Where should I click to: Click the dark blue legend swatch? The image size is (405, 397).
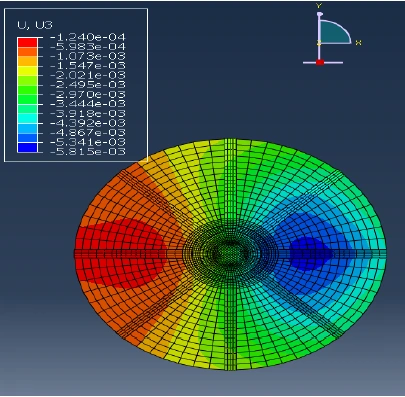coord(27,147)
